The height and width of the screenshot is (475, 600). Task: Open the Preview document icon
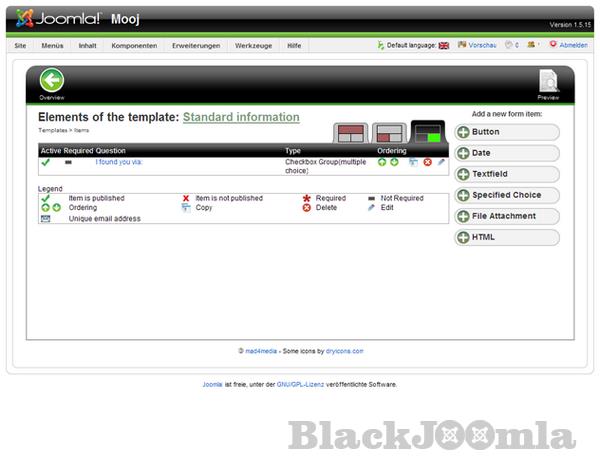[x=548, y=82]
